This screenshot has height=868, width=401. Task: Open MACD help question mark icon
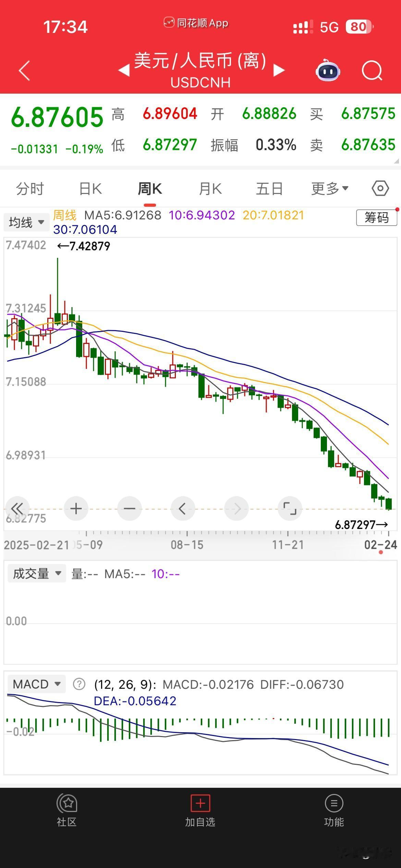click(79, 684)
